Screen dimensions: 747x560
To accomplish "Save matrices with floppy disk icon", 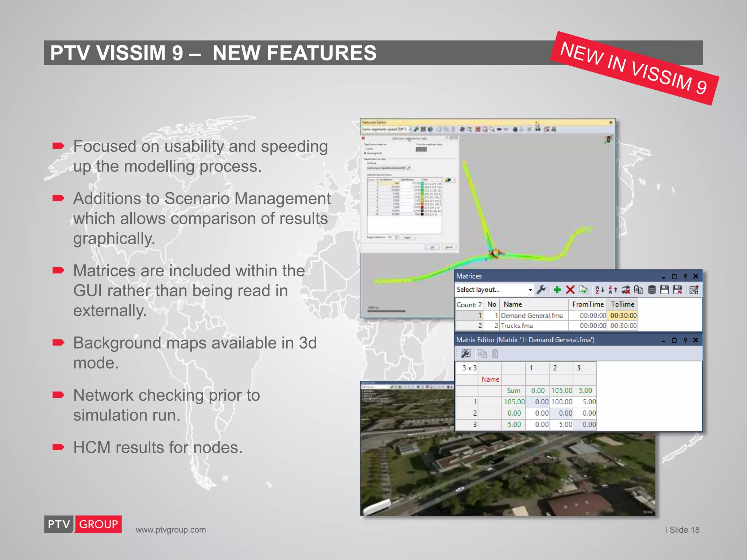I will [665, 290].
